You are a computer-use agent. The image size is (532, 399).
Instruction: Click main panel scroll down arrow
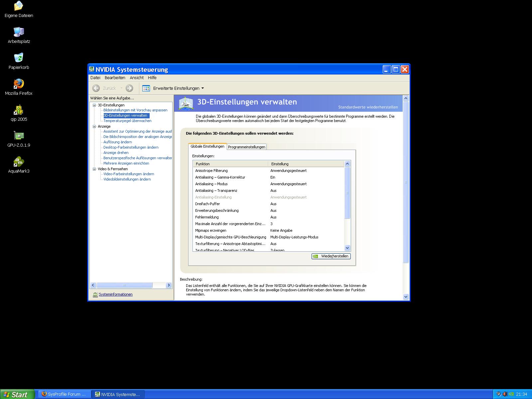point(406,297)
